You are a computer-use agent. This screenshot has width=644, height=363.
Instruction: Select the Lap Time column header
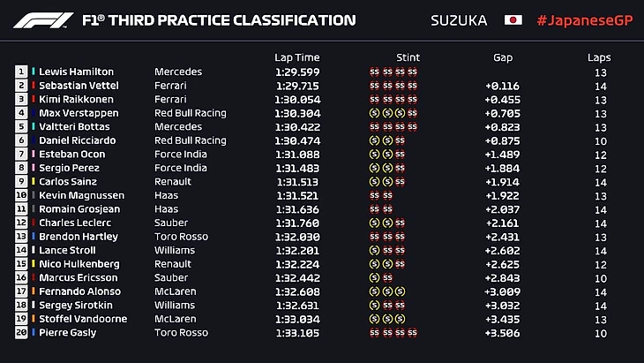click(x=297, y=57)
